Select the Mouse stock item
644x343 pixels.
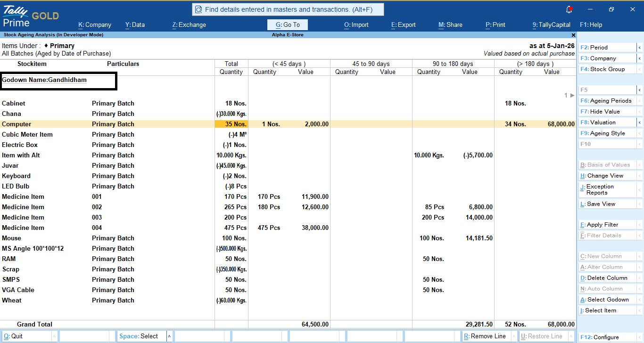[x=11, y=238]
